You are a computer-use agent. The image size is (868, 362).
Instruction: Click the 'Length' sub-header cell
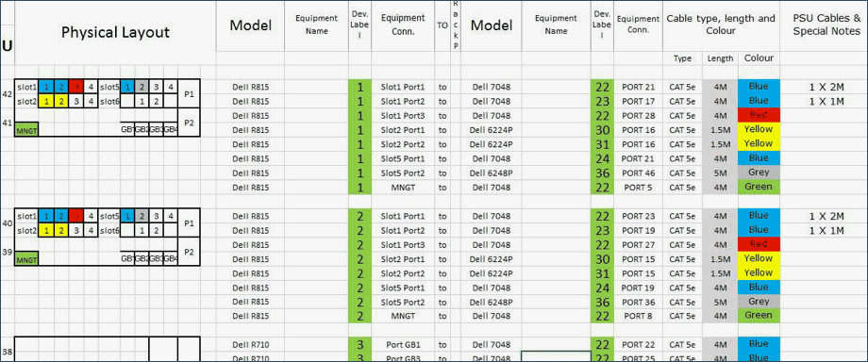pyautogui.click(x=720, y=58)
